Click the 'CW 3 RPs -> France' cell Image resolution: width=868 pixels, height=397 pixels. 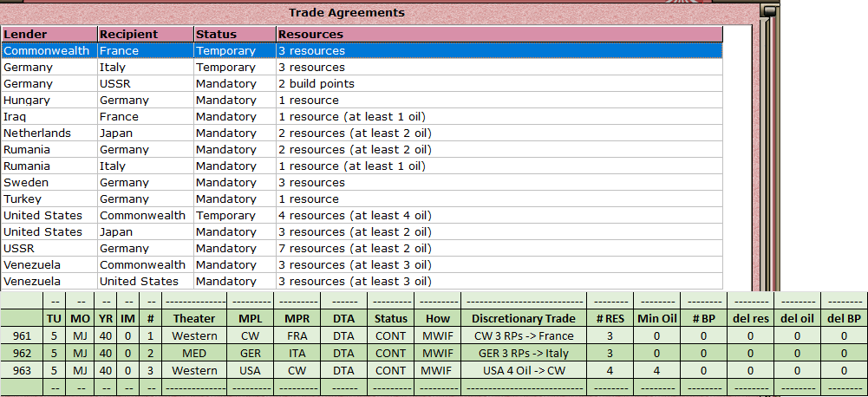click(524, 336)
